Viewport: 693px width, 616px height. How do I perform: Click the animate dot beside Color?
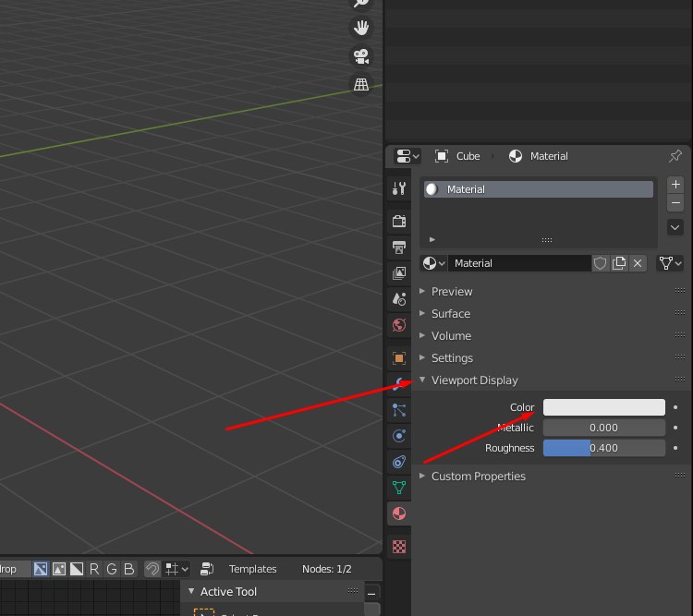point(675,407)
